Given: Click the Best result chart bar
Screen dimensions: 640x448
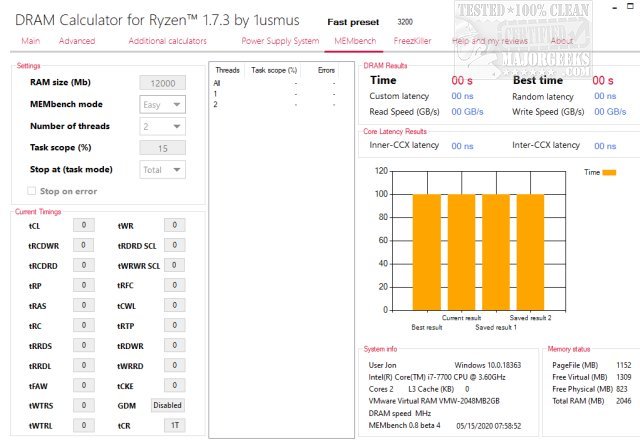Looking at the screenshot, I should pyautogui.click(x=427, y=252).
